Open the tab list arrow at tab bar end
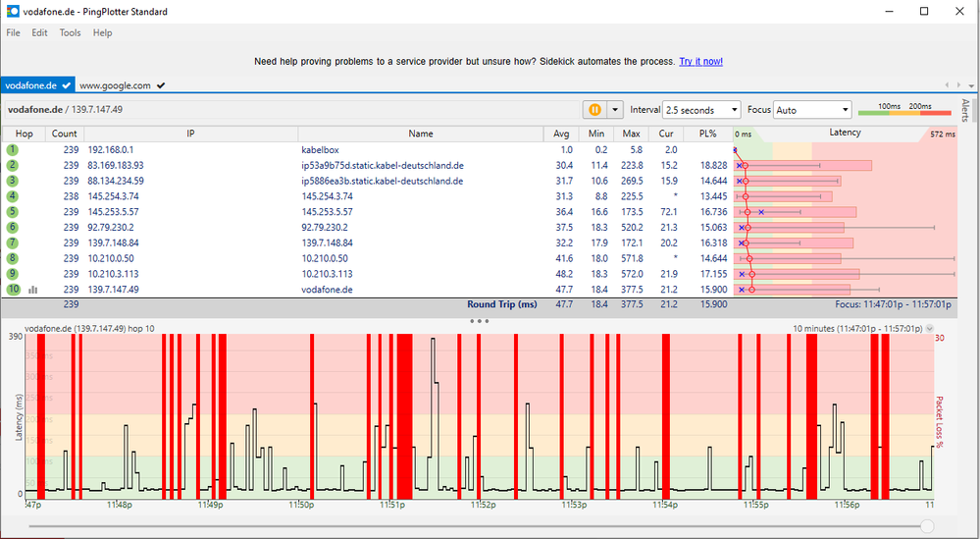The width and height of the screenshot is (980, 539). 971,85
